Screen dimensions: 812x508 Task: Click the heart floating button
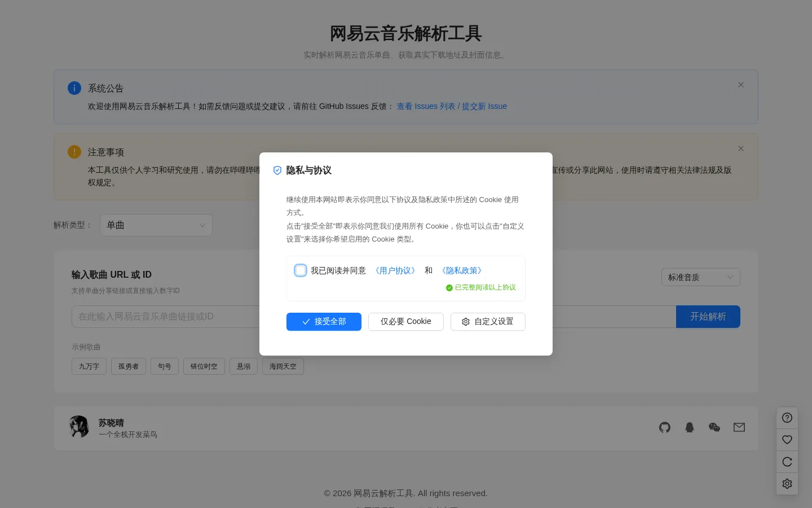coord(787,440)
